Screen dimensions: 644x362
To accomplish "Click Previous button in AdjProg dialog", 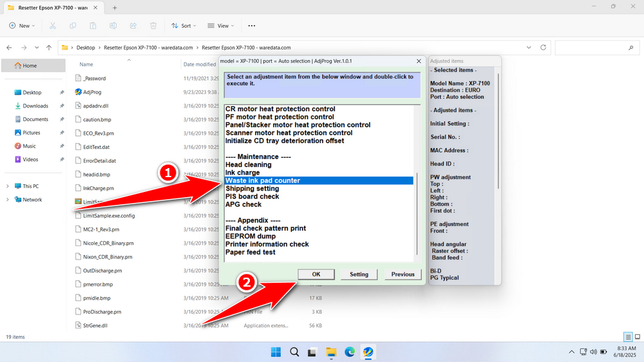I will (x=403, y=274).
